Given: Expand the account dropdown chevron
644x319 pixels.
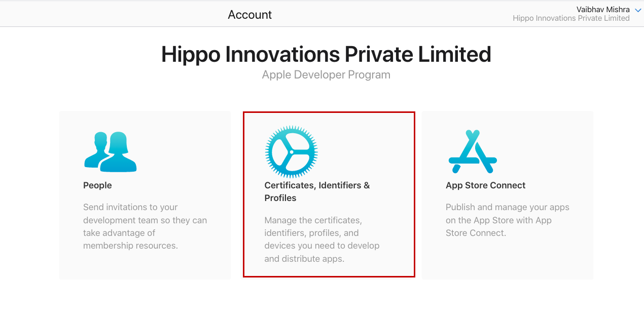Looking at the screenshot, I should point(638,10).
